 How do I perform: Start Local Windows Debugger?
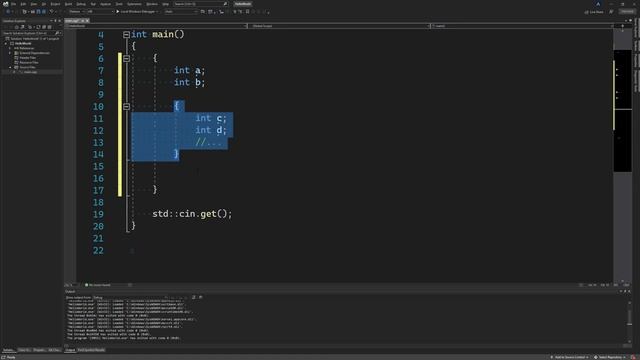[x=137, y=11]
